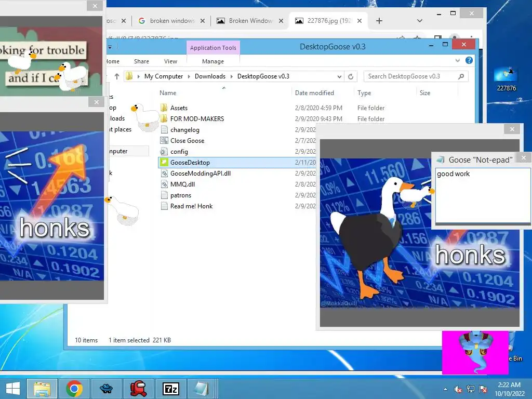Open the Share ribbon tab
The image size is (532, 399).
coord(141,61)
